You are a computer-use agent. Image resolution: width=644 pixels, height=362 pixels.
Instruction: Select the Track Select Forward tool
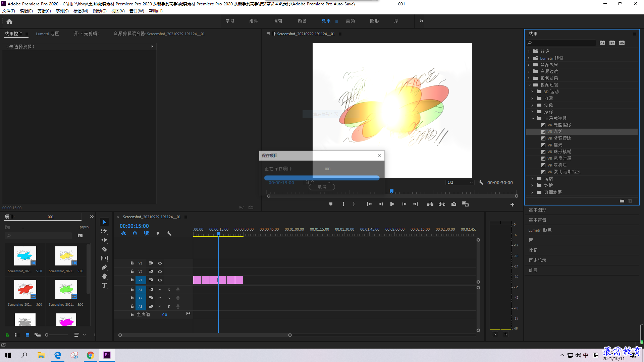[x=104, y=231]
